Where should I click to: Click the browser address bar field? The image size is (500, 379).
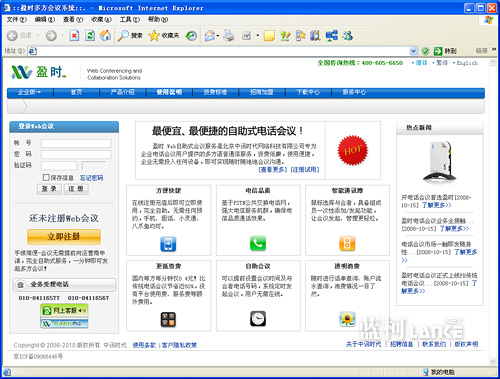(x=219, y=51)
